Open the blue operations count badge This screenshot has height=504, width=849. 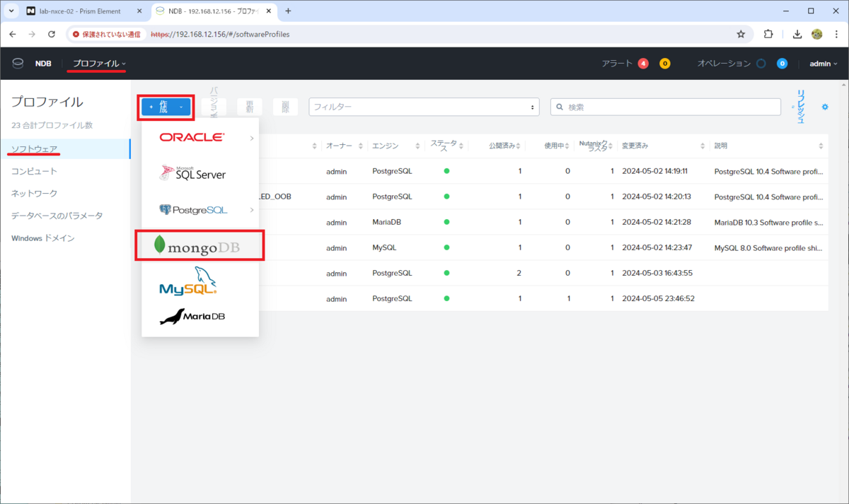pos(782,64)
